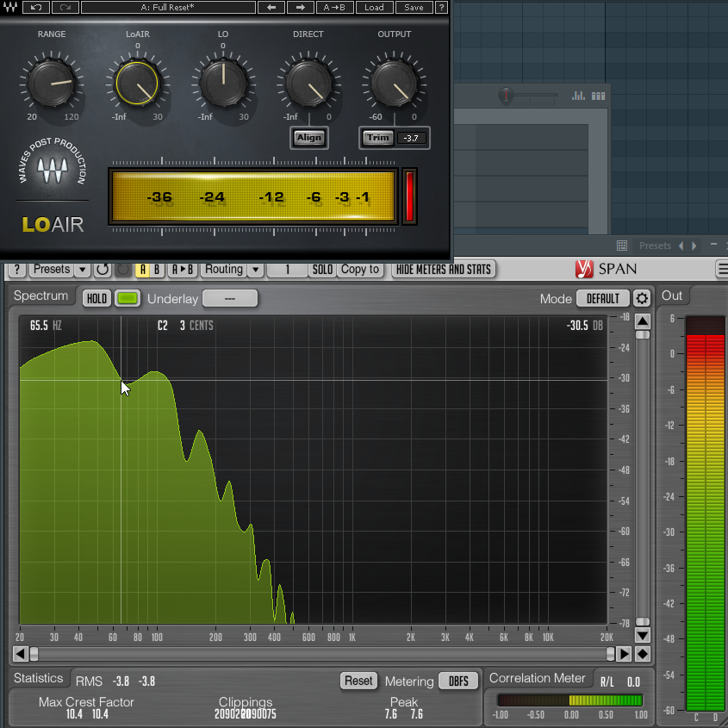Image resolution: width=728 pixels, height=728 pixels.
Task: Undo last change in LoAir plugin
Action: pos(35,7)
